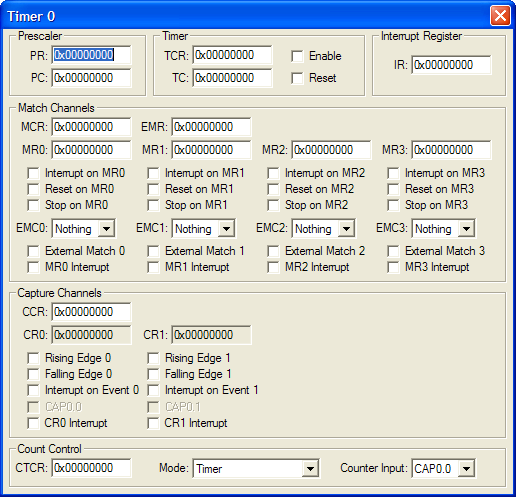Screen dimensions: 516x497
Task: Focus the MR3 match register field
Action: coord(451,150)
